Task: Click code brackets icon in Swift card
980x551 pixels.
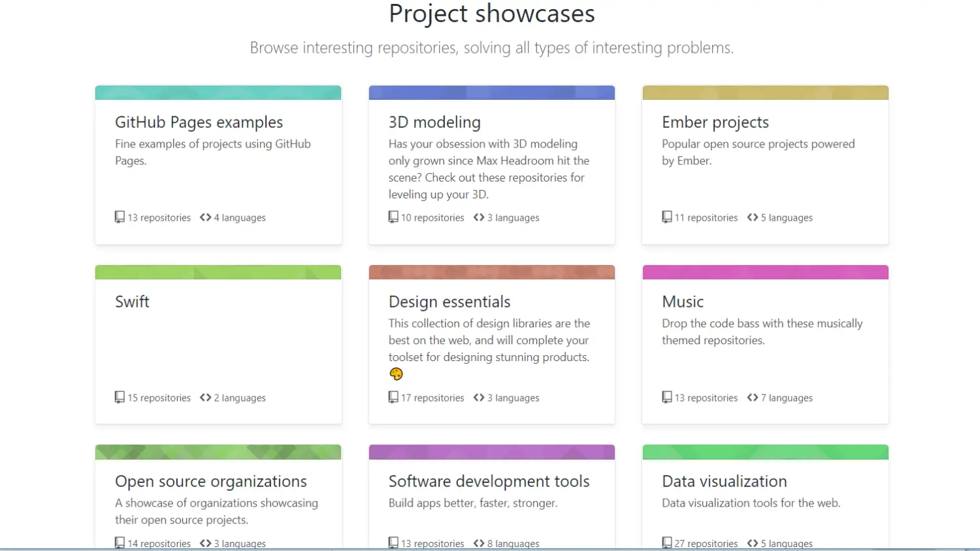Action: coord(206,398)
